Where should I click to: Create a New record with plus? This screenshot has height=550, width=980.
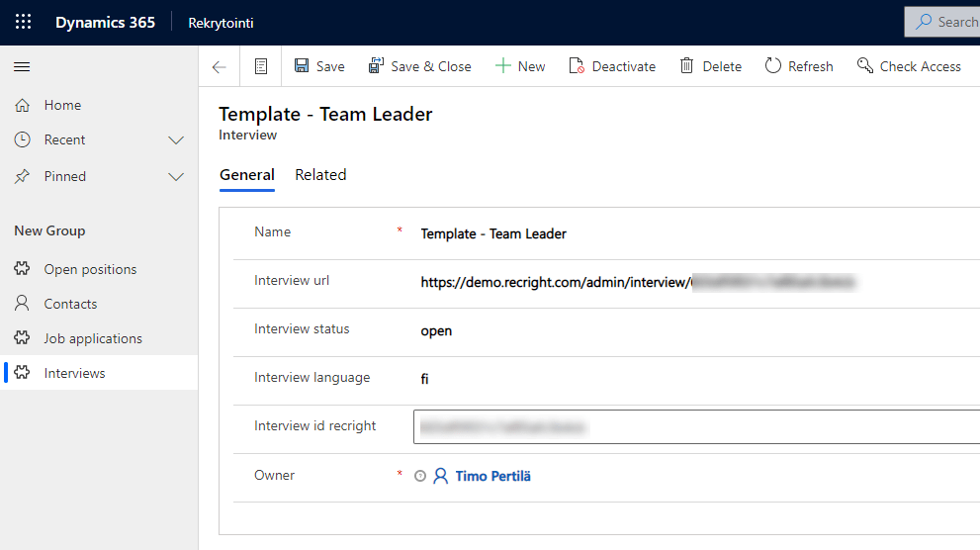tap(520, 66)
